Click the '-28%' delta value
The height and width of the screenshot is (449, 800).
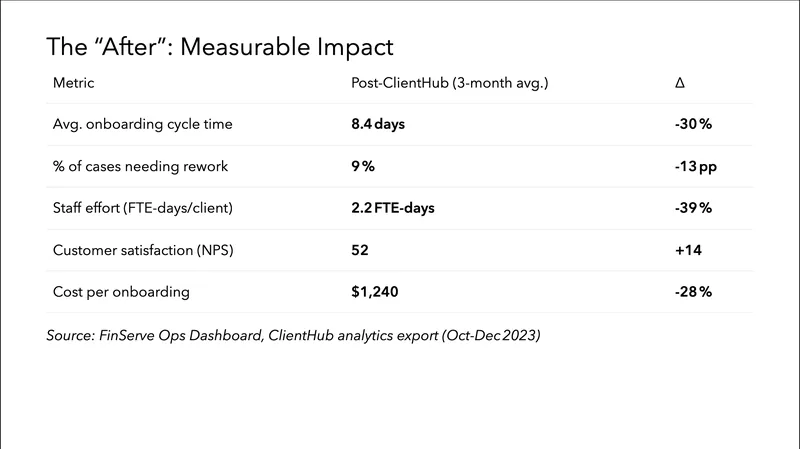pyautogui.click(x=693, y=291)
